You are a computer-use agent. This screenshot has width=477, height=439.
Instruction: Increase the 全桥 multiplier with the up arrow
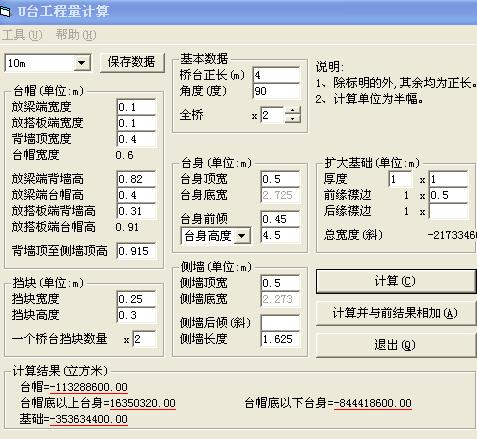pos(292,111)
